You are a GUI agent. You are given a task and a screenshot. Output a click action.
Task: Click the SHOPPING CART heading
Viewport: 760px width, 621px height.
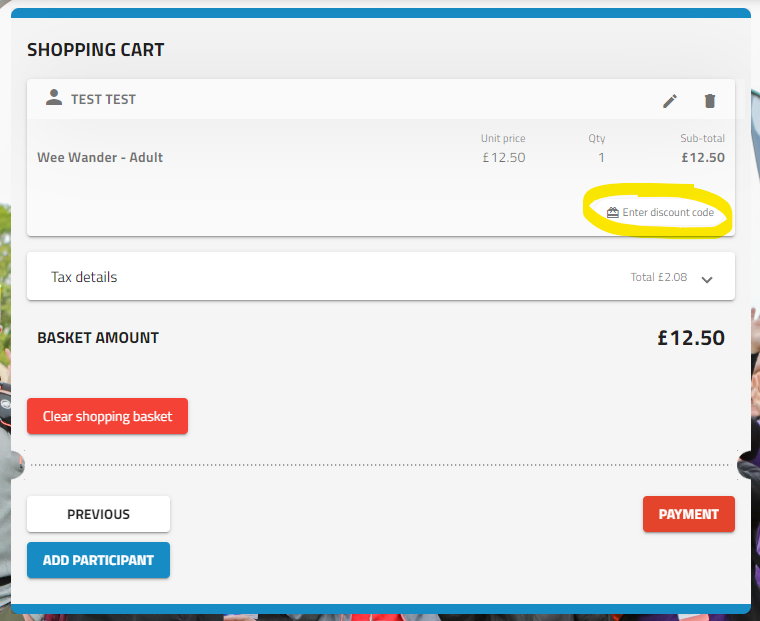pyautogui.click(x=95, y=49)
